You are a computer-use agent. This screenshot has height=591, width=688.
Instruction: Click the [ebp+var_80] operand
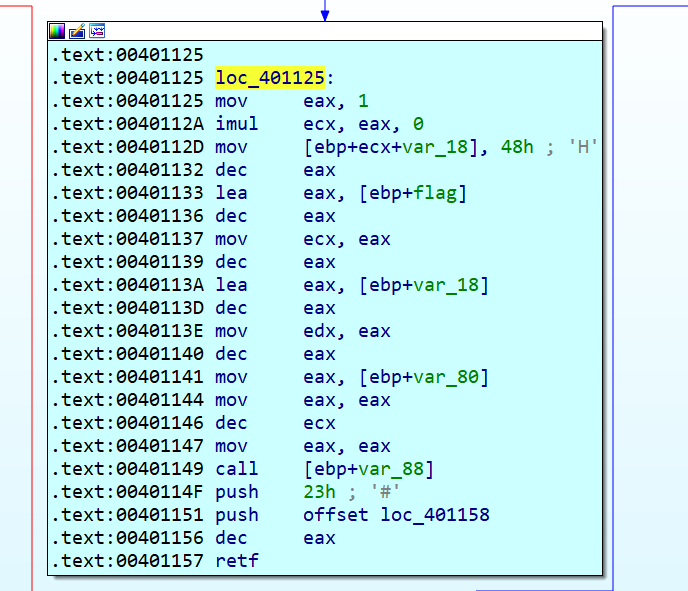423,377
